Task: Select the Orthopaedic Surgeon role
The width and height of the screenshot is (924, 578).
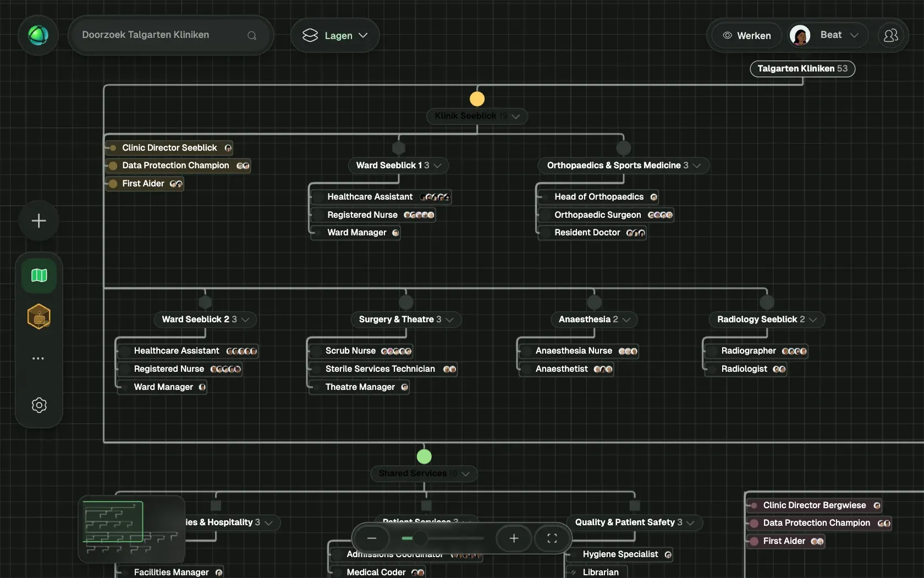Action: pos(606,215)
